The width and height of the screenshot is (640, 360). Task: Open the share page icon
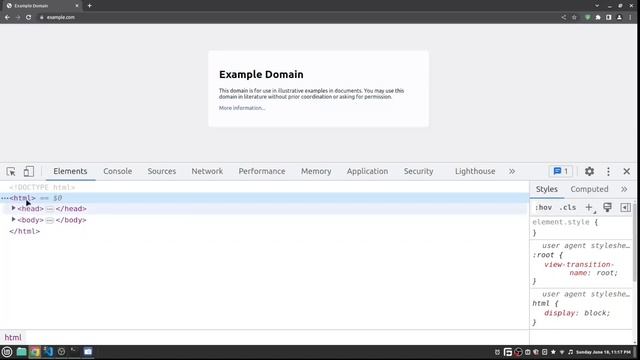click(x=564, y=17)
